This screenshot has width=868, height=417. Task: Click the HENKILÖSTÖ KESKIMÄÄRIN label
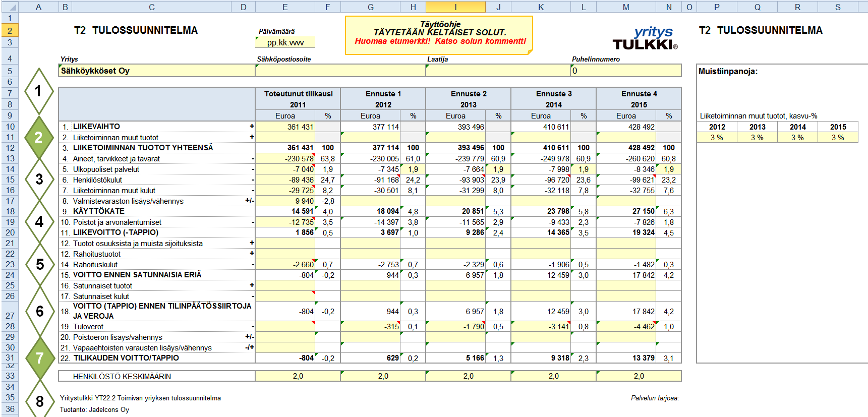tap(122, 376)
